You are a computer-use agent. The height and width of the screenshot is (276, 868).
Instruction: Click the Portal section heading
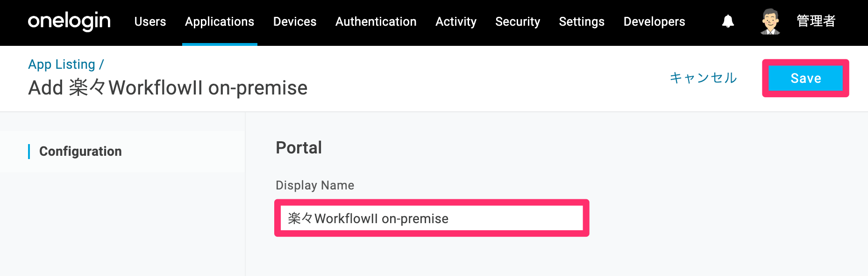pyautogui.click(x=299, y=148)
